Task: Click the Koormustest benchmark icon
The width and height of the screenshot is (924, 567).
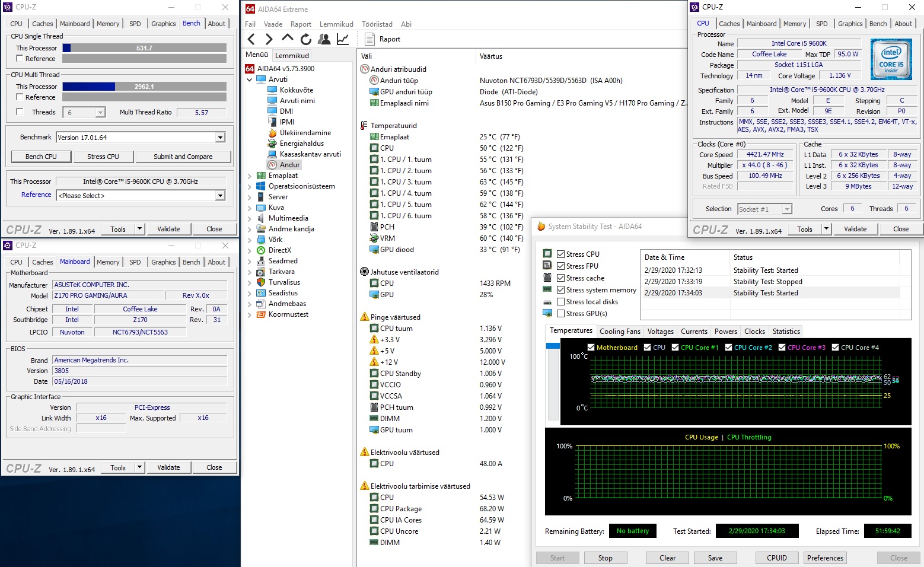Action: click(x=260, y=314)
